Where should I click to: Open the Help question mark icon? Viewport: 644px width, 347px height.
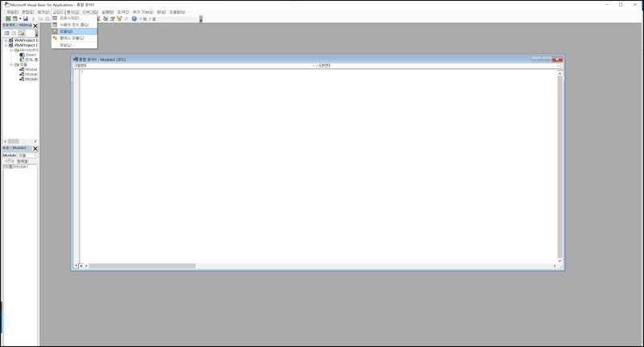pos(134,19)
